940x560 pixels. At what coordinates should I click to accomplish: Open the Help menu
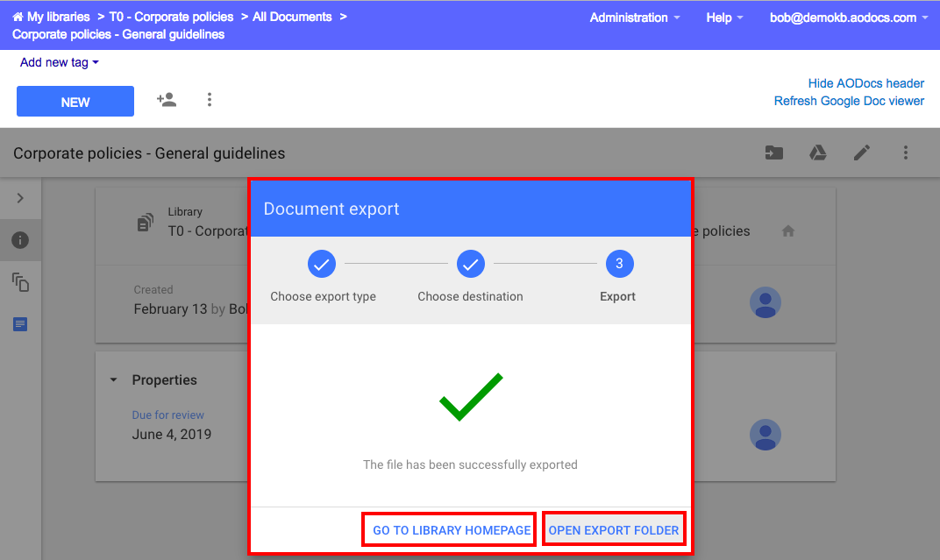724,18
